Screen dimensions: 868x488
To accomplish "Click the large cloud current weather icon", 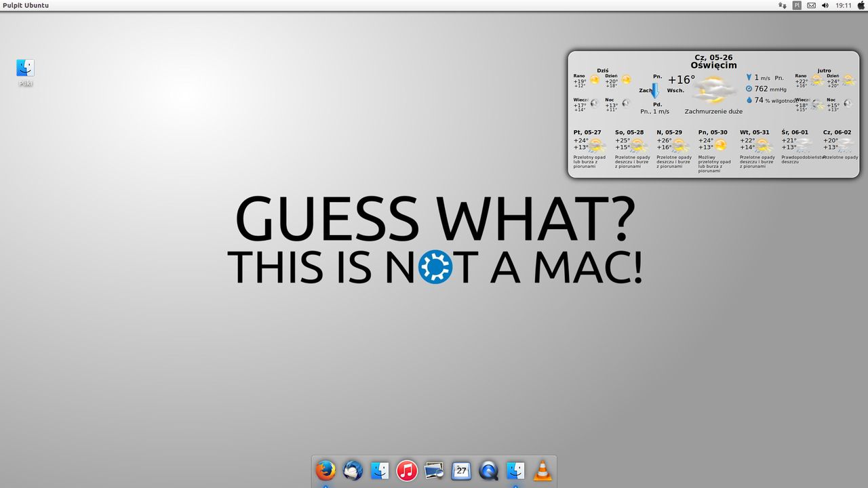I will coord(713,91).
